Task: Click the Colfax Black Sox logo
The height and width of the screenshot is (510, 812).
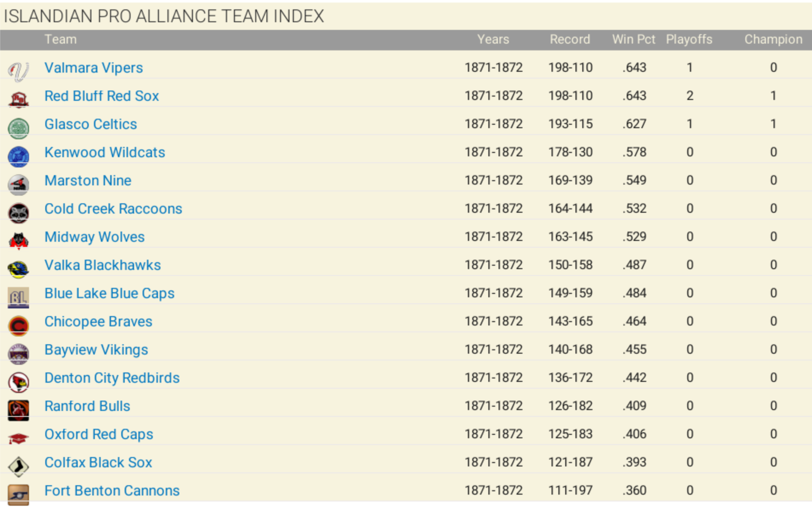Action: pos(18,466)
